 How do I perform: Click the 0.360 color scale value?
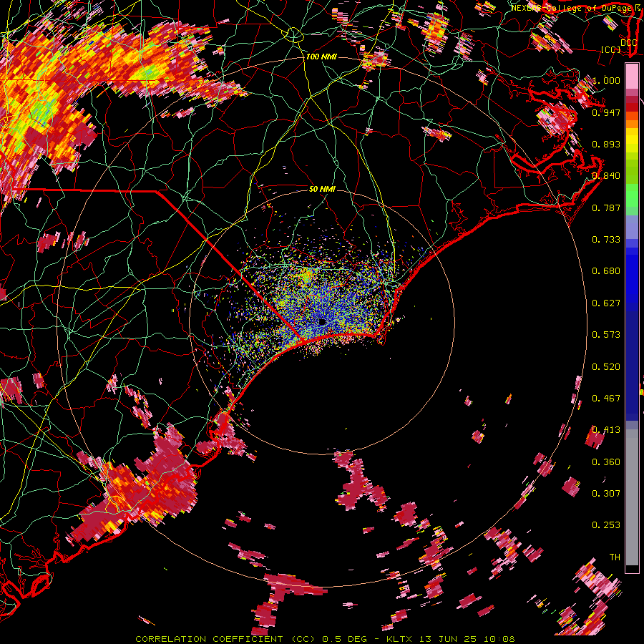click(x=606, y=462)
